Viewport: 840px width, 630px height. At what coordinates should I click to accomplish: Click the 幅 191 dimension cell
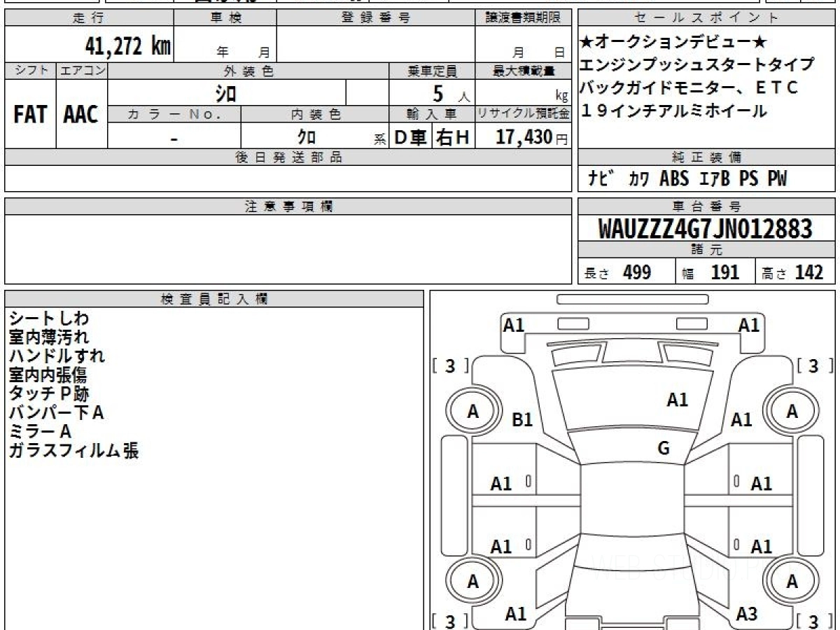[x=715, y=272]
